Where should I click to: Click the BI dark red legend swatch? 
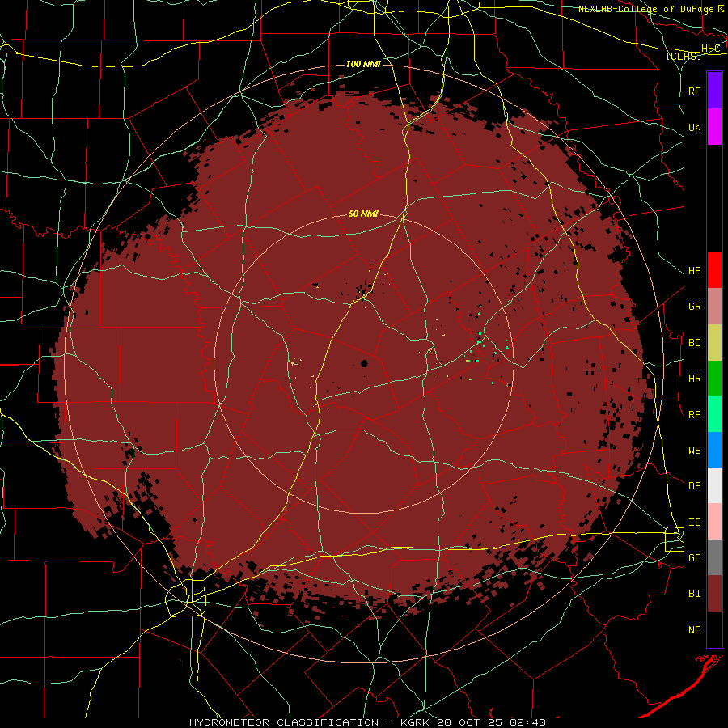(714, 594)
